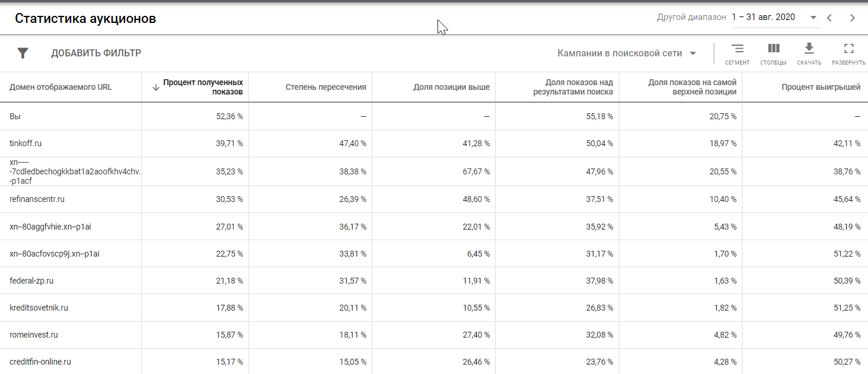Select the tinkoff.ru row
Screen dimensions: 868x374
pyautogui.click(x=26, y=143)
